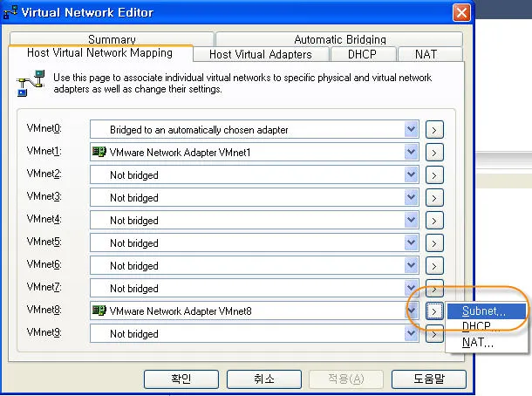Viewport: 532px width, 396px height.
Task: Expand the VMnet0 bridged adapter dropdown
Action: 412,130
